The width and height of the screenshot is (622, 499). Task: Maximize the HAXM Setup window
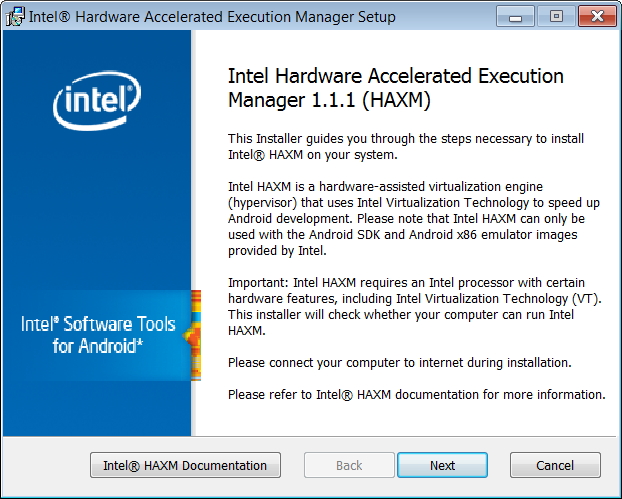pos(556,17)
